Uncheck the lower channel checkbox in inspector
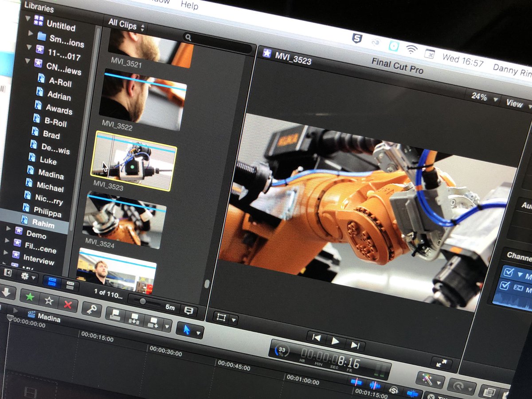This screenshot has width=532, height=399. (x=505, y=286)
